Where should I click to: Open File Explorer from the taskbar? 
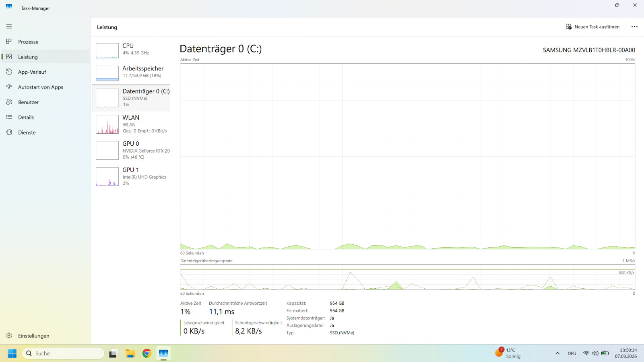click(130, 353)
